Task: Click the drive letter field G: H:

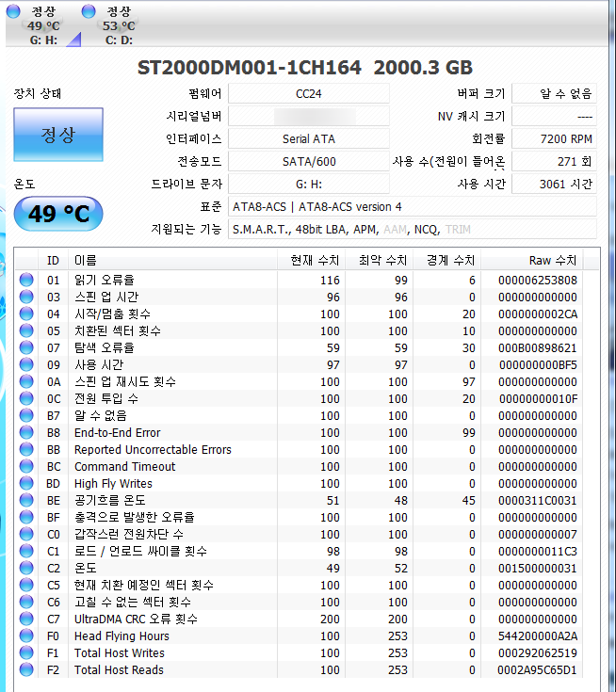Action: 309,184
